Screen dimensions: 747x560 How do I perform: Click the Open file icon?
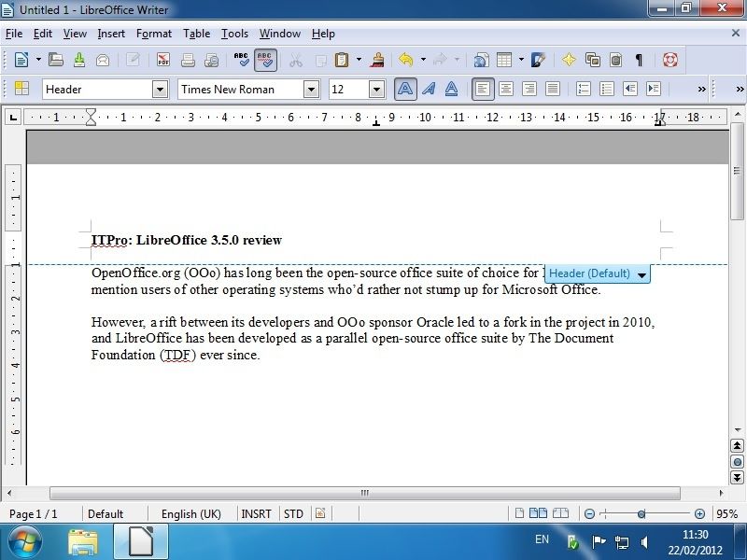click(56, 60)
